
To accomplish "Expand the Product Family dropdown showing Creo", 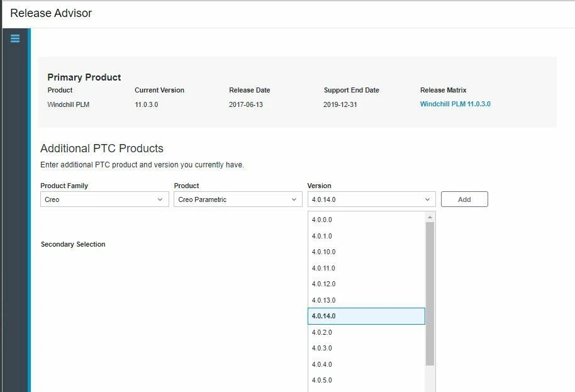I will (x=104, y=199).
